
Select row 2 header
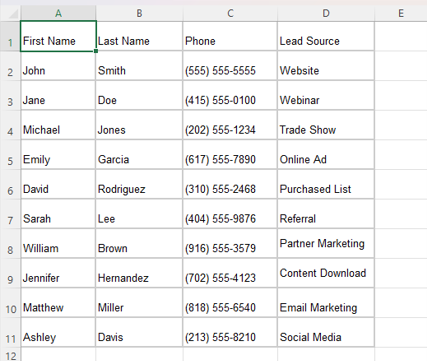10,66
